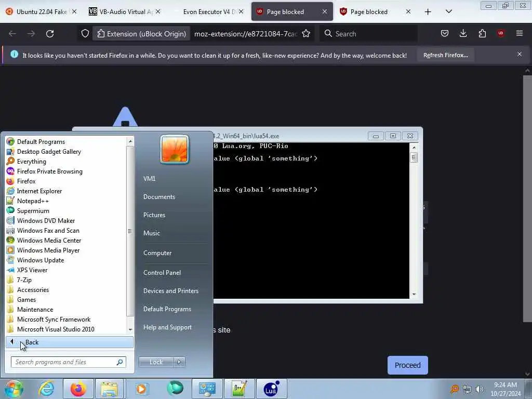Click the Proceed button on blocked page
Screen dimensions: 532x399
click(x=407, y=365)
